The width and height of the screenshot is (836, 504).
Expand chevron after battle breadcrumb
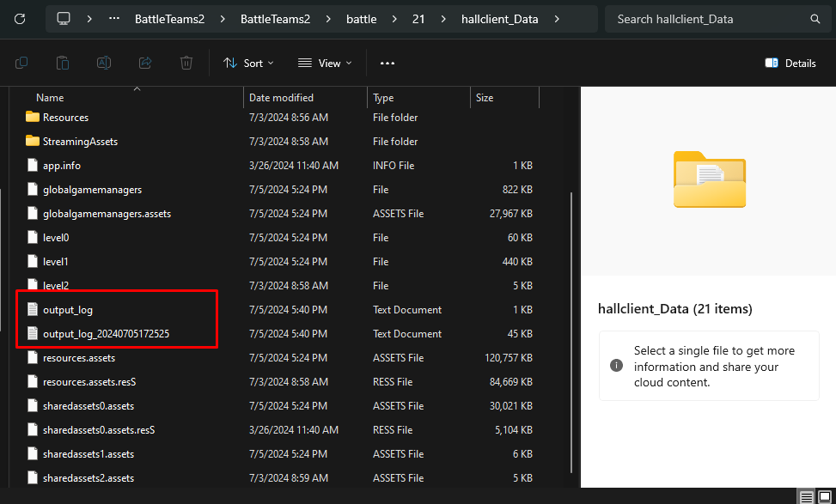pos(394,19)
